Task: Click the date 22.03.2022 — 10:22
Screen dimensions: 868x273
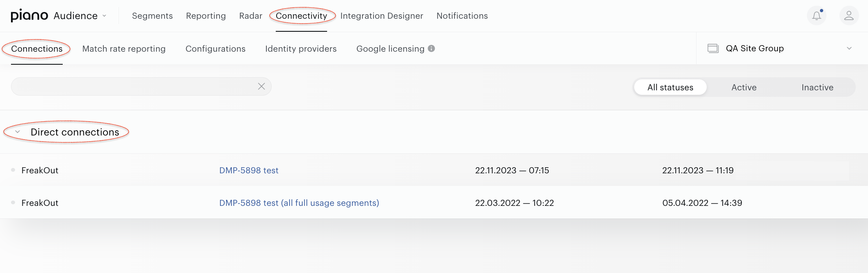Action: click(x=514, y=203)
